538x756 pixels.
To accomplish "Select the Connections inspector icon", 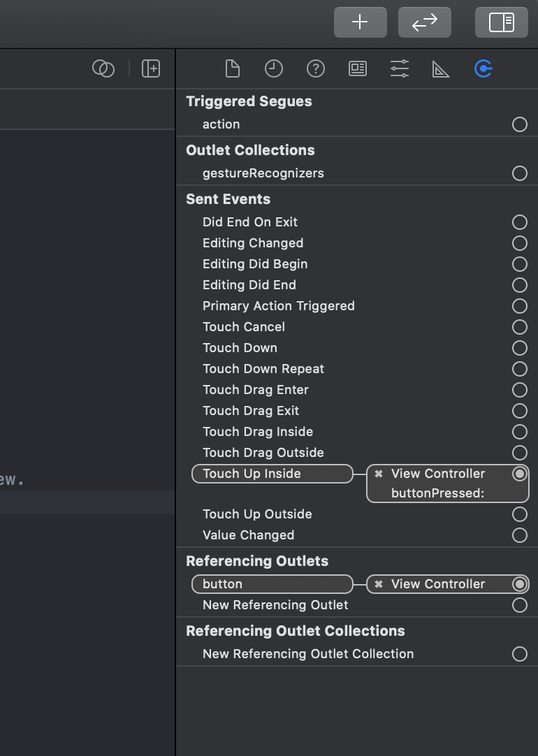I will point(483,68).
